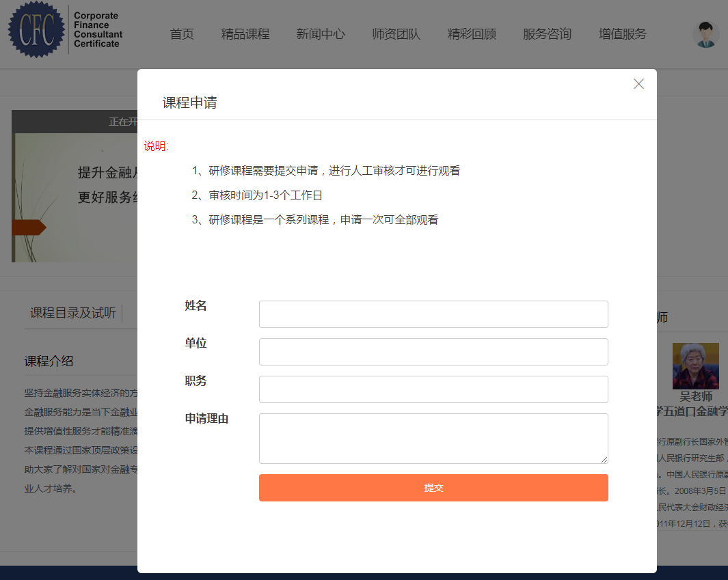
Task: Click the user avatar icon
Action: click(x=705, y=34)
